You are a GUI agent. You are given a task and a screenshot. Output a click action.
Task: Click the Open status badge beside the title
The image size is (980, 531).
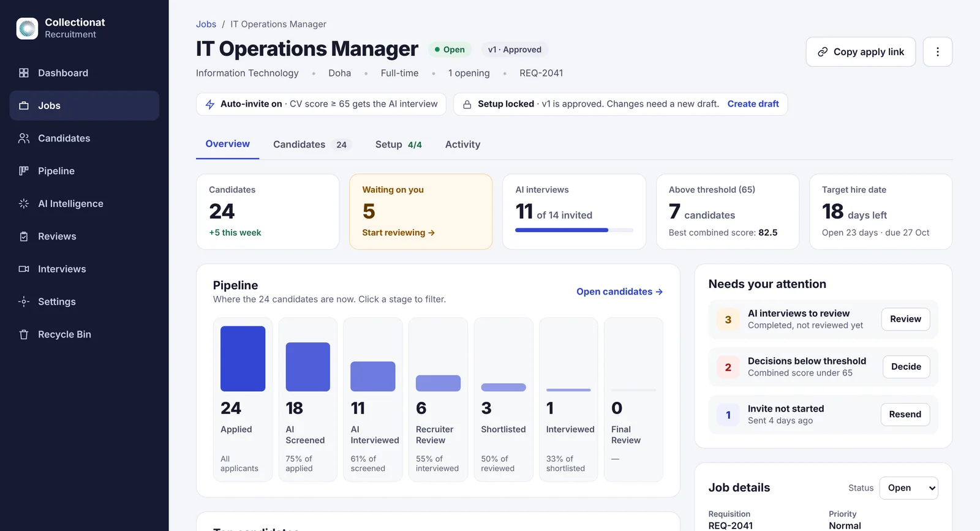pos(450,50)
